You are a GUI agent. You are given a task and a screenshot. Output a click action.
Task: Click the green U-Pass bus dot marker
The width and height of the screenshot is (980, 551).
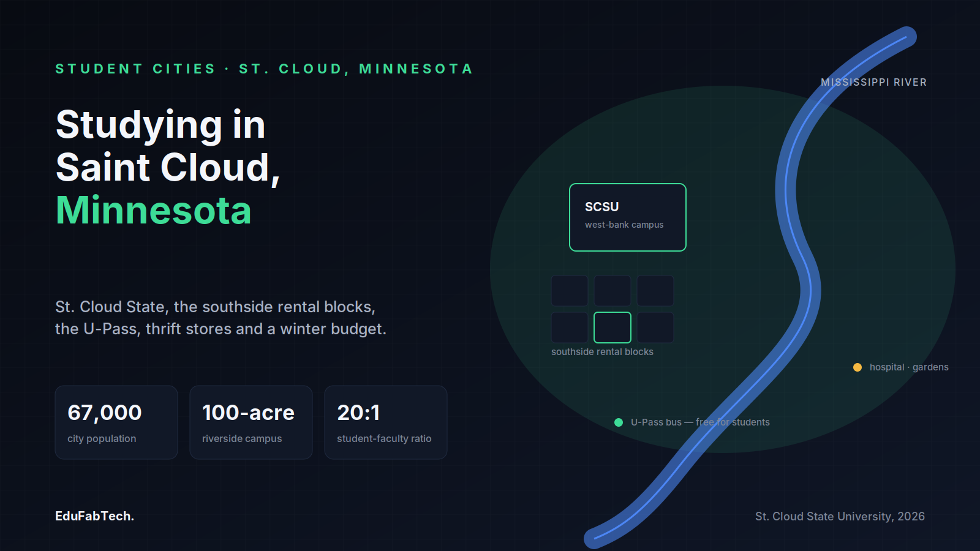click(x=619, y=422)
